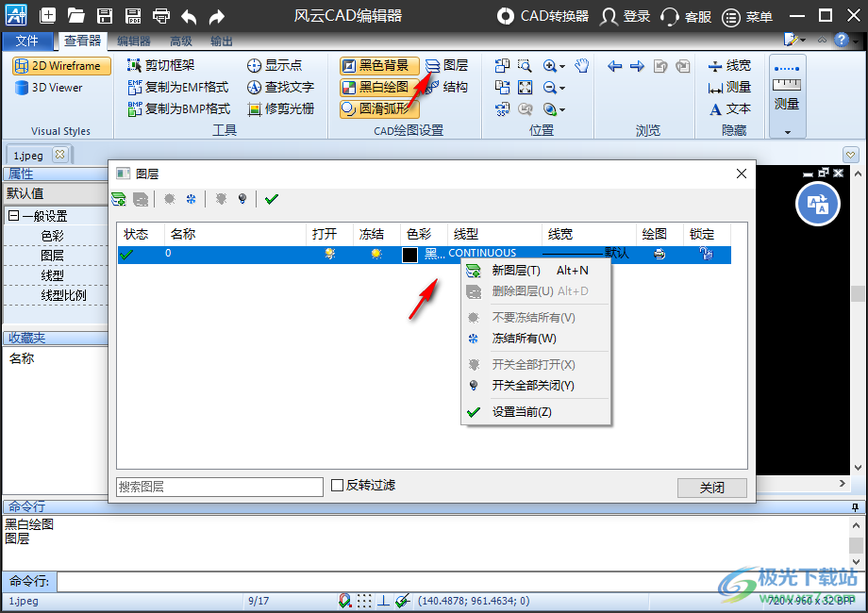Save using the floppy disk icon

[105, 15]
